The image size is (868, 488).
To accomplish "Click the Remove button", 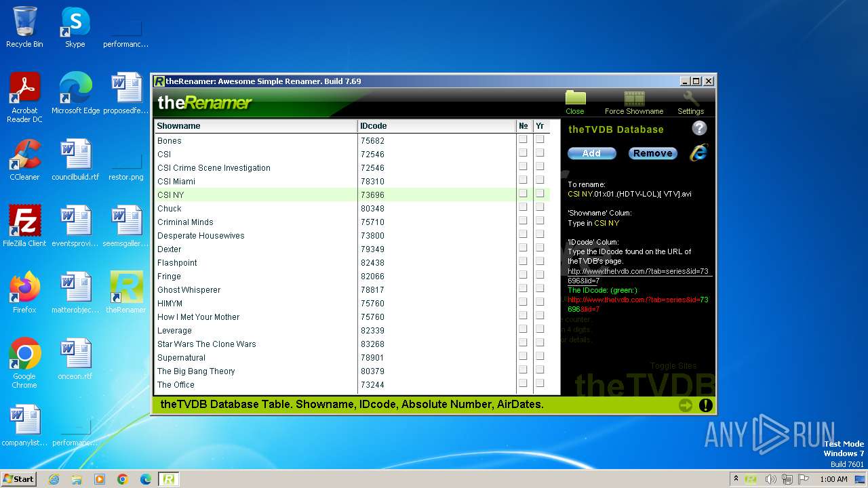I will [x=652, y=153].
